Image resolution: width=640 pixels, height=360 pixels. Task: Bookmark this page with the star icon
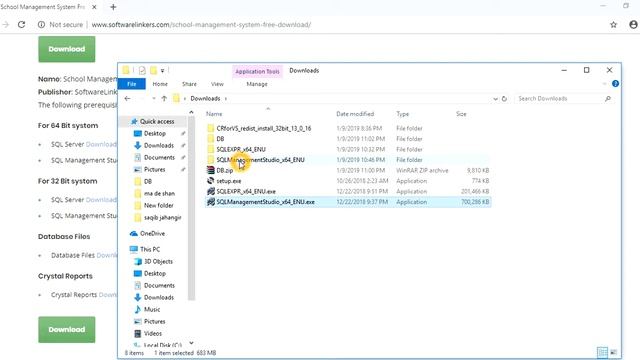pos(613,24)
